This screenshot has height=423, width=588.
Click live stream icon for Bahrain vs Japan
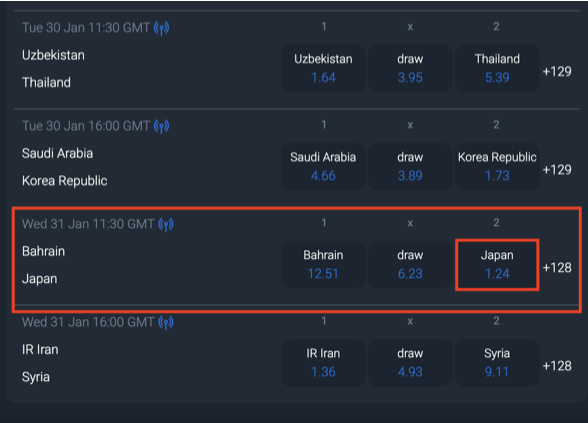pos(166,224)
